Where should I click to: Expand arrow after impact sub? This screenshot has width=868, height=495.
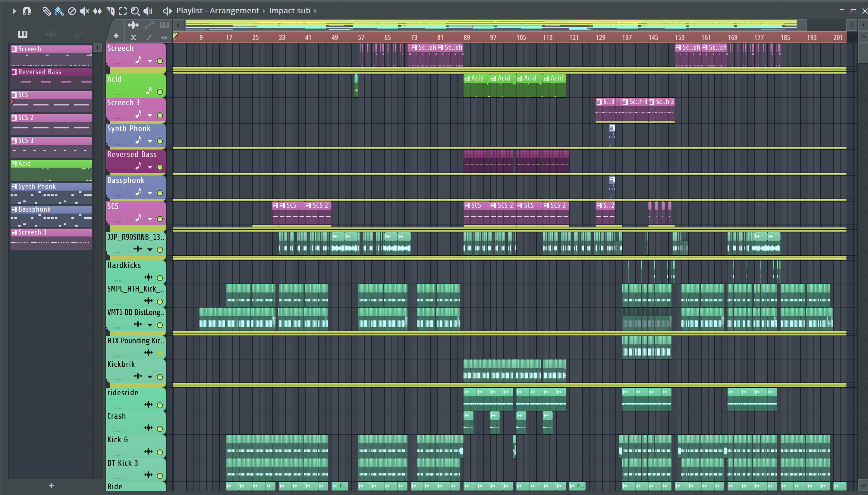click(x=315, y=11)
